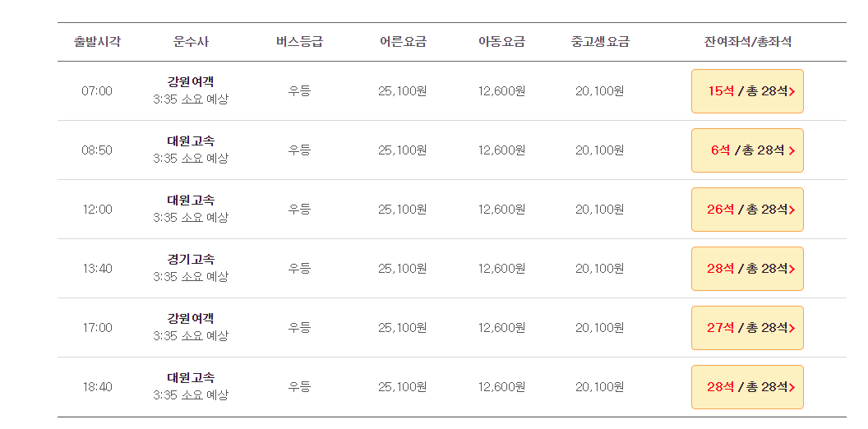Click the adult fare in the 13:40 row
This screenshot has width=868, height=429.
tap(403, 269)
